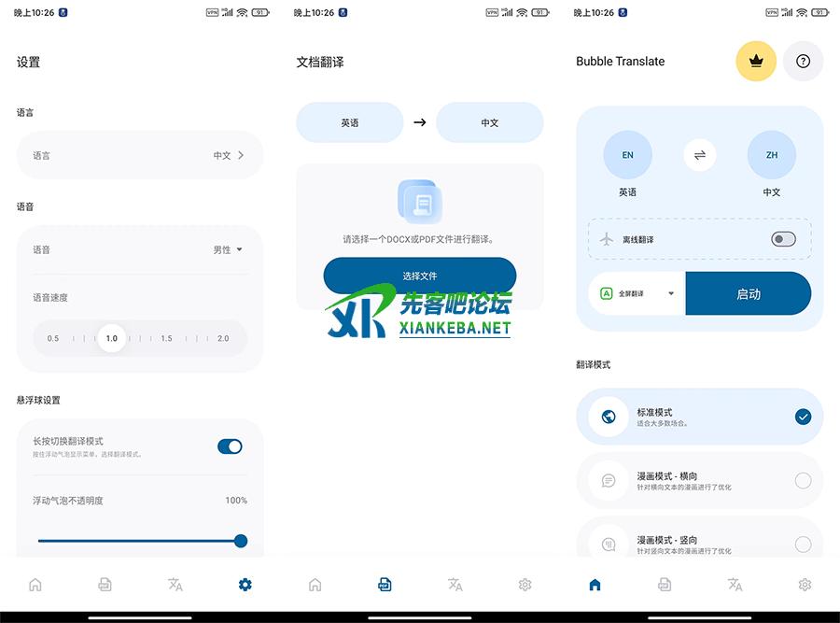Tap the airplane icon beside offline translation
840x623 pixels.
(607, 239)
